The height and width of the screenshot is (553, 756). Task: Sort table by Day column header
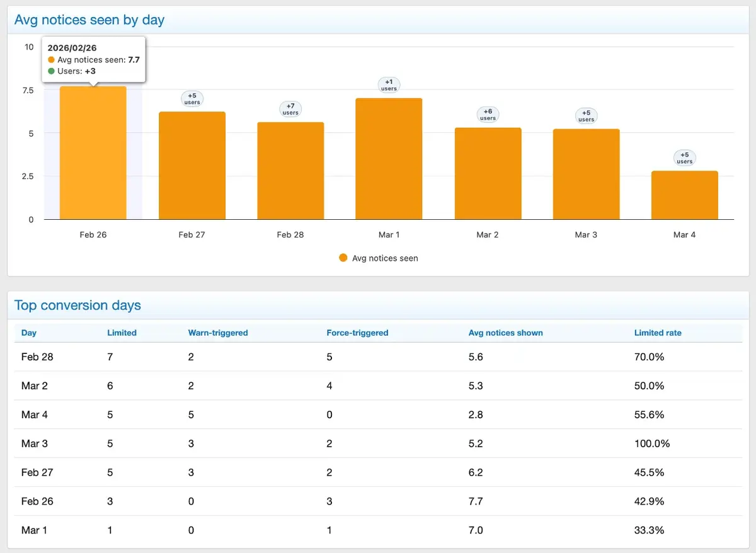[29, 333]
